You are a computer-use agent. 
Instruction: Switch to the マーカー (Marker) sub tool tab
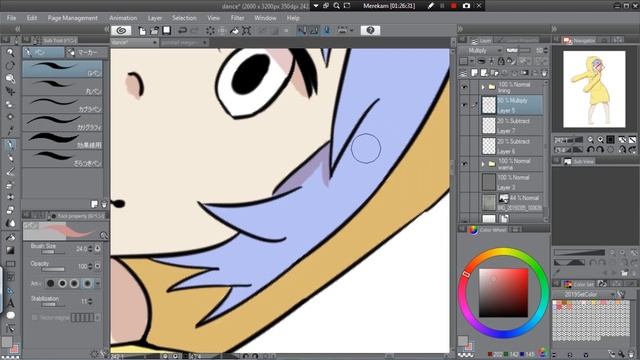pyautogui.click(x=87, y=52)
